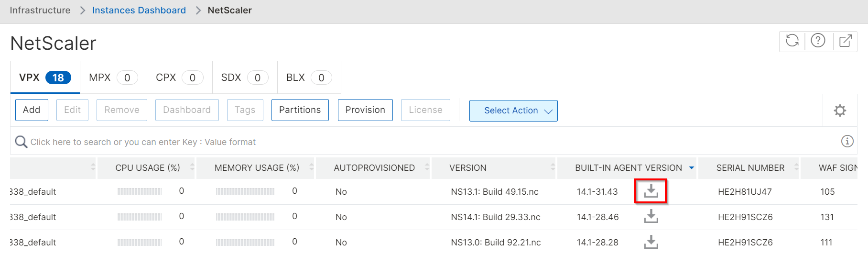This screenshot has height=255, width=868.
Task: Click the Tags button
Action: [245, 110]
